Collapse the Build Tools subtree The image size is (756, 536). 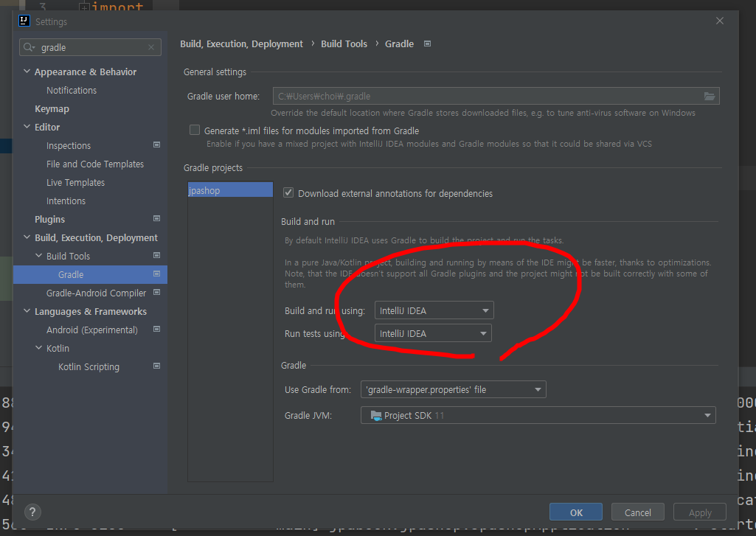(x=39, y=256)
